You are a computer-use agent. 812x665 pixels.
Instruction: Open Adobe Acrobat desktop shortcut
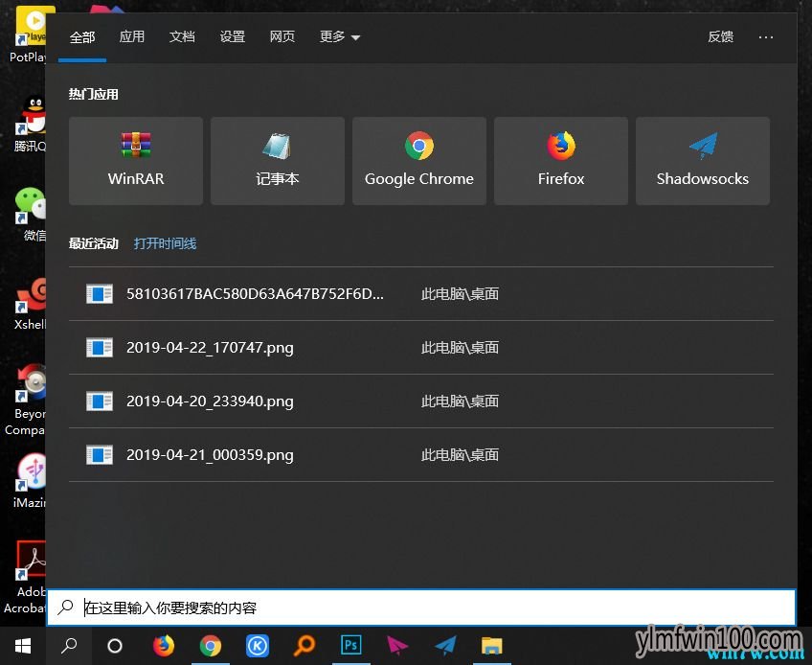pos(25,578)
